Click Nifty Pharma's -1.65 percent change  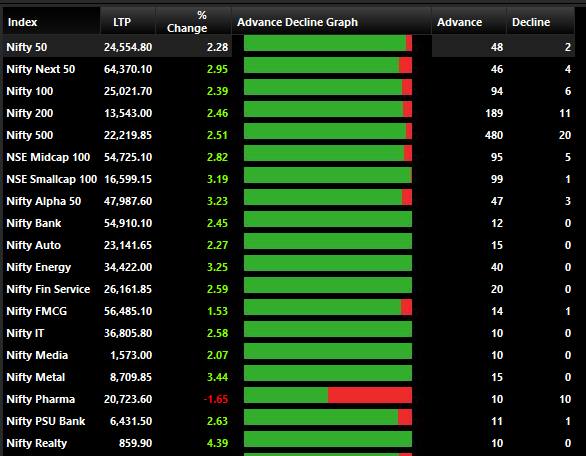pos(216,399)
